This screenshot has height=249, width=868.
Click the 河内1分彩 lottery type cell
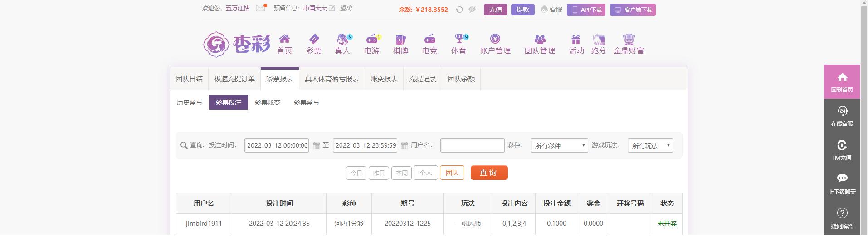[349, 224]
